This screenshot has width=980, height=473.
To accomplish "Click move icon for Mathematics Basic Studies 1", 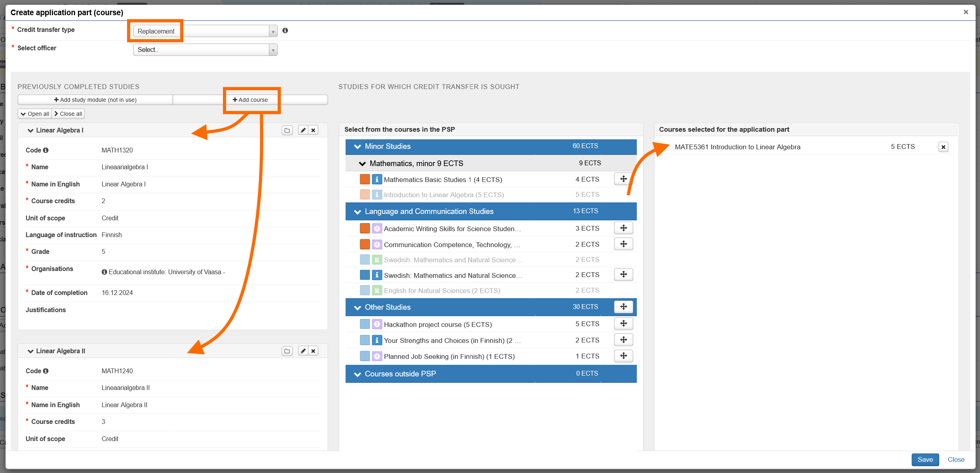I will 623,179.
